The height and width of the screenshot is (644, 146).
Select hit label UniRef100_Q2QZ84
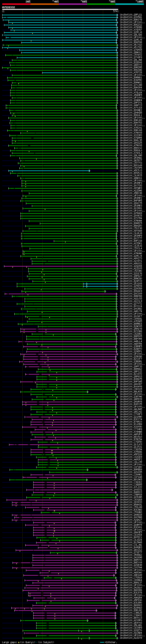coord(131,266)
